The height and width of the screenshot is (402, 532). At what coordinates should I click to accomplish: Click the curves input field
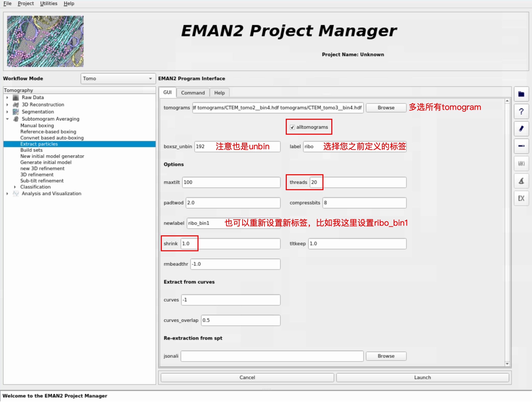231,300
